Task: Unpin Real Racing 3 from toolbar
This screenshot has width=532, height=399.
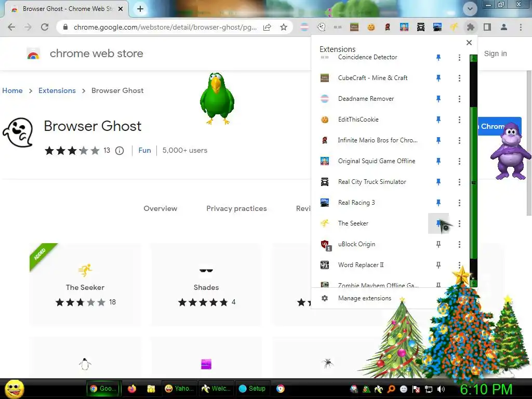Action: pos(438,203)
